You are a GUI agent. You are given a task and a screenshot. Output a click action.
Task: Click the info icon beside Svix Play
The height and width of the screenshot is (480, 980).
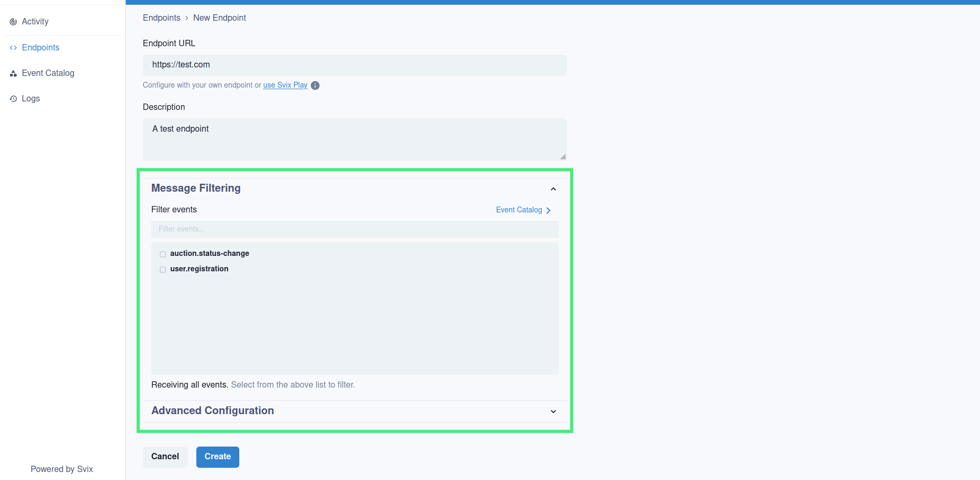[x=315, y=85]
